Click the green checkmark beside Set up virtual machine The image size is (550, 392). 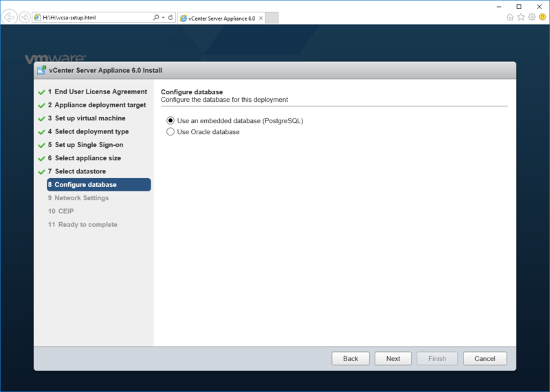coord(41,119)
